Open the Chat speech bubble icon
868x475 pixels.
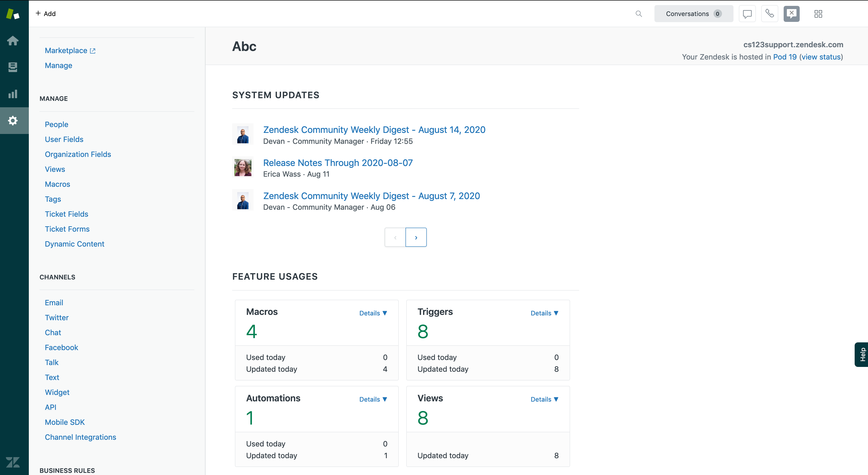747,14
